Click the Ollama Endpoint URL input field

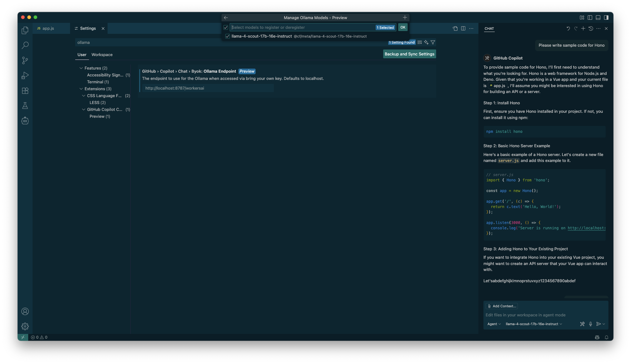[208, 88]
